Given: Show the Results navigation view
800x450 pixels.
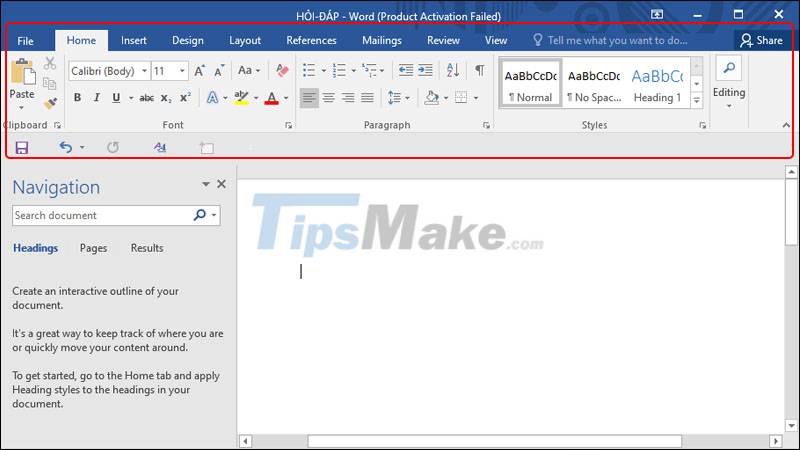Looking at the screenshot, I should pyautogui.click(x=147, y=248).
